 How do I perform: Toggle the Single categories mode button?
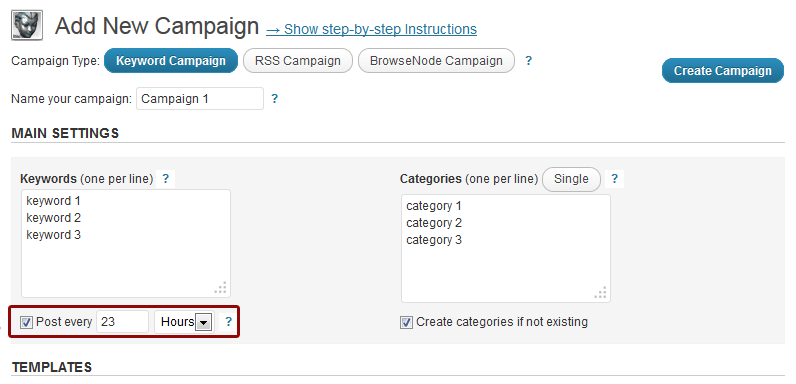click(x=571, y=179)
